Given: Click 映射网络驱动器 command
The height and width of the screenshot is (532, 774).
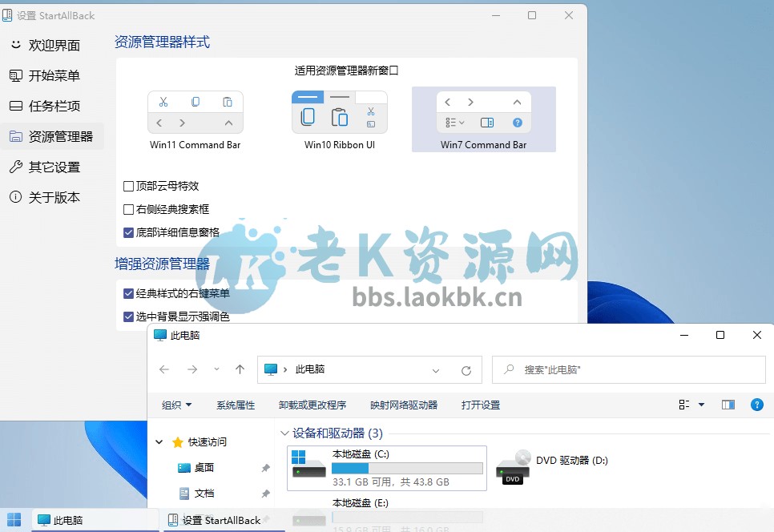Looking at the screenshot, I should click(404, 405).
